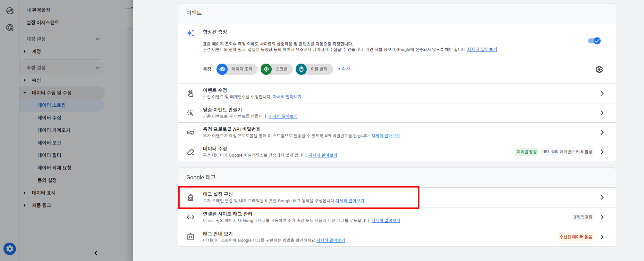Select 데이터 스트림 menu item

pos(62,105)
